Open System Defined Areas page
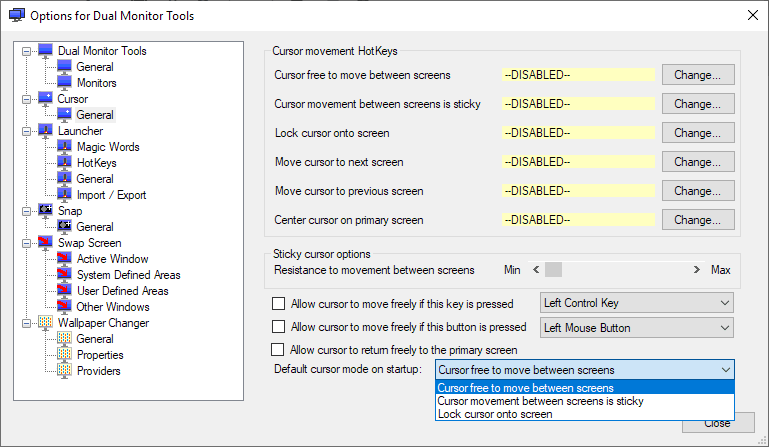Screen dimensions: 769x447 [x=128, y=274]
